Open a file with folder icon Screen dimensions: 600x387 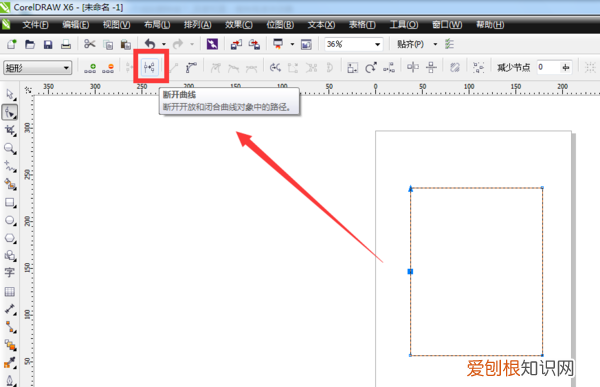click(30, 44)
